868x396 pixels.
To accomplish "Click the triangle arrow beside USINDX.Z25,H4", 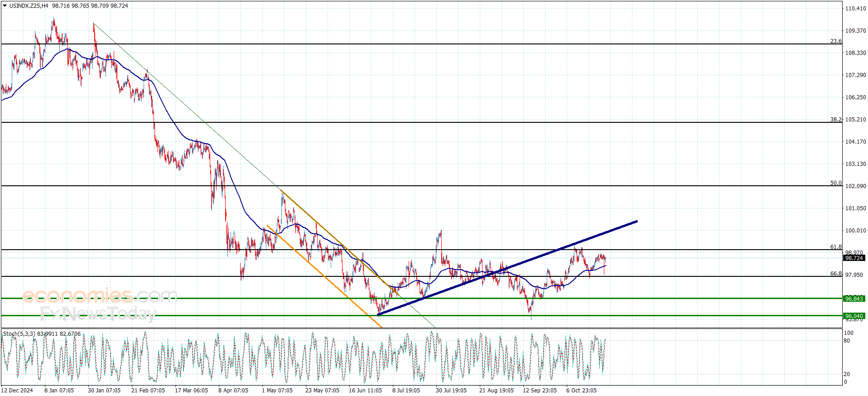I will (x=5, y=6).
